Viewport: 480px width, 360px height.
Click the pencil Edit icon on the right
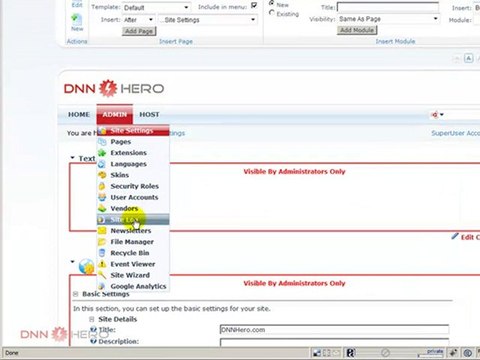pyautogui.click(x=455, y=236)
